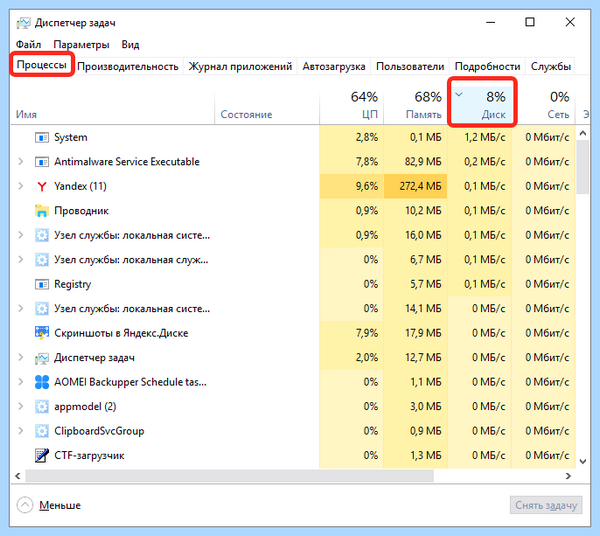The height and width of the screenshot is (536, 600).
Task: Click the 12,7 МБ memory cell
Action: (415, 358)
